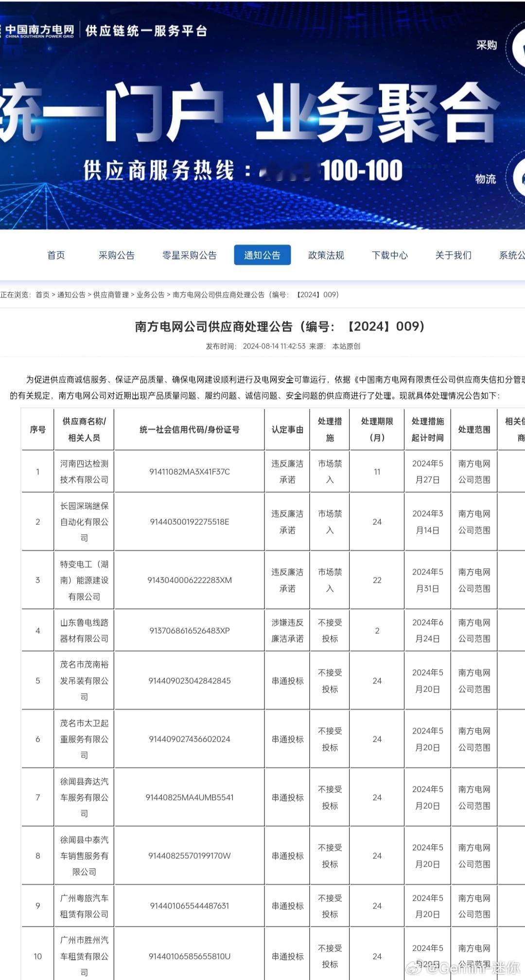The image size is (525, 980).
Task: Click 业务公告 in the breadcrumb
Action: [x=151, y=295]
